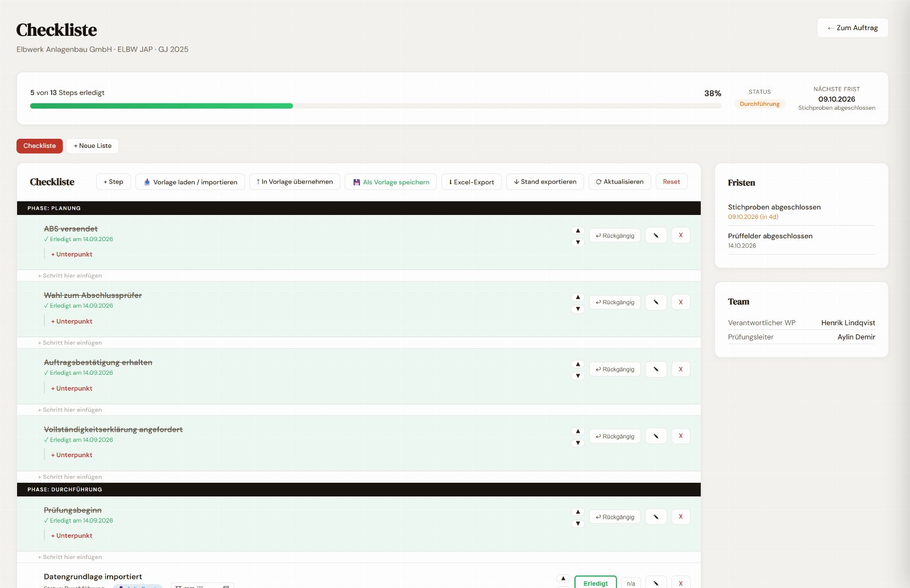Image resolution: width=910 pixels, height=588 pixels.
Task: Refresh using Aktualisieren button
Action: 619,182
